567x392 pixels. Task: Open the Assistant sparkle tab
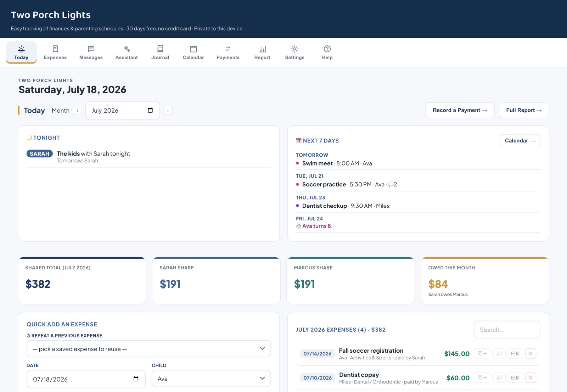pyautogui.click(x=127, y=52)
